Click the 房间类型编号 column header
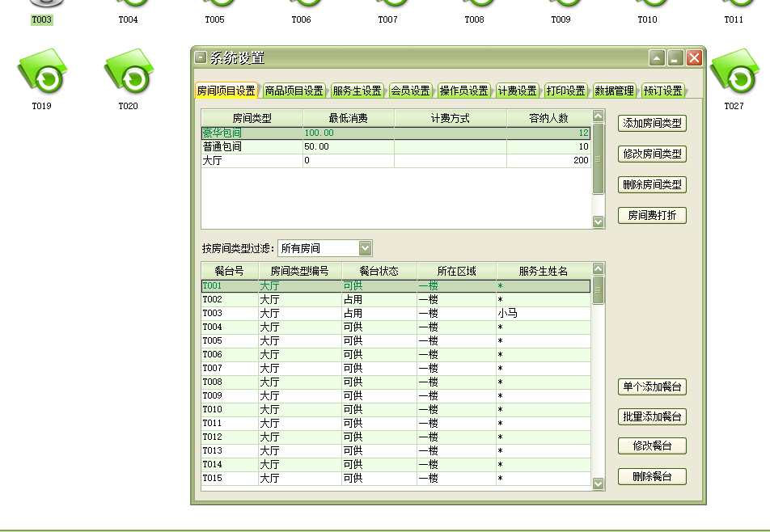770x532 pixels. 299,272
